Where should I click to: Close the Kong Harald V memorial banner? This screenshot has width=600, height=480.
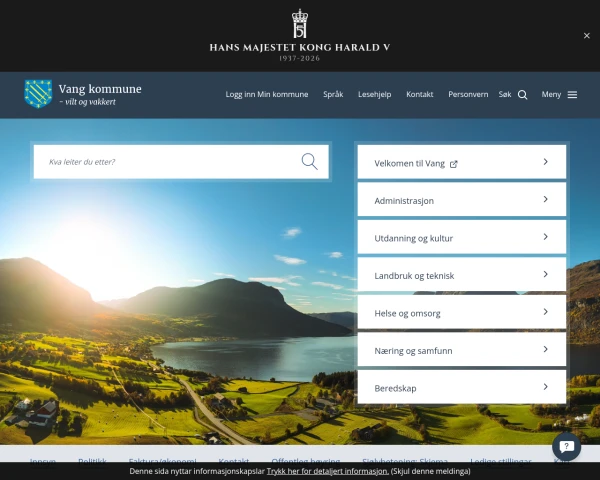pyautogui.click(x=587, y=36)
